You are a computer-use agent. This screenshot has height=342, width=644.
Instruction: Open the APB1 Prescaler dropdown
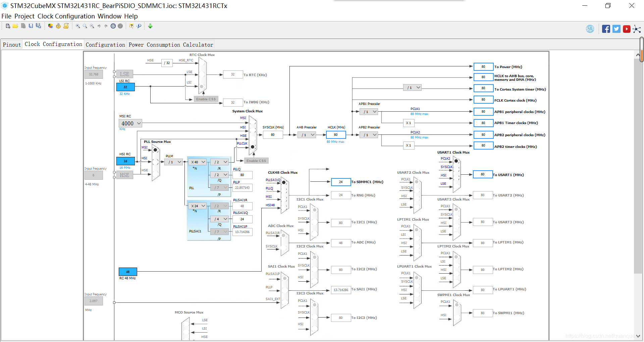369,112
